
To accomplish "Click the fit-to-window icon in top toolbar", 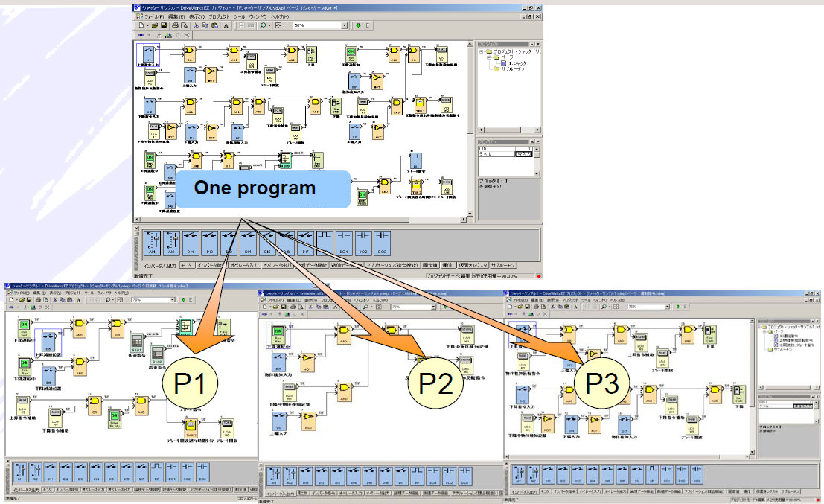I will pos(278,25).
